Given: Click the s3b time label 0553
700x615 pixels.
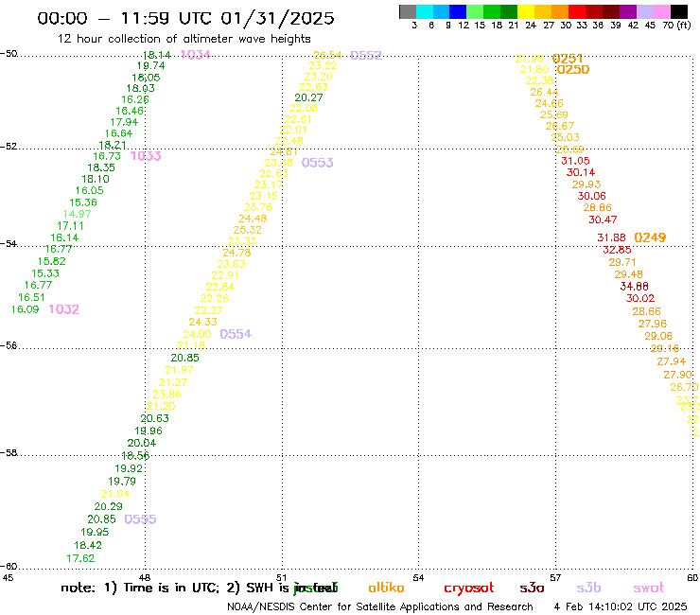Looking at the screenshot, I should (x=318, y=163).
